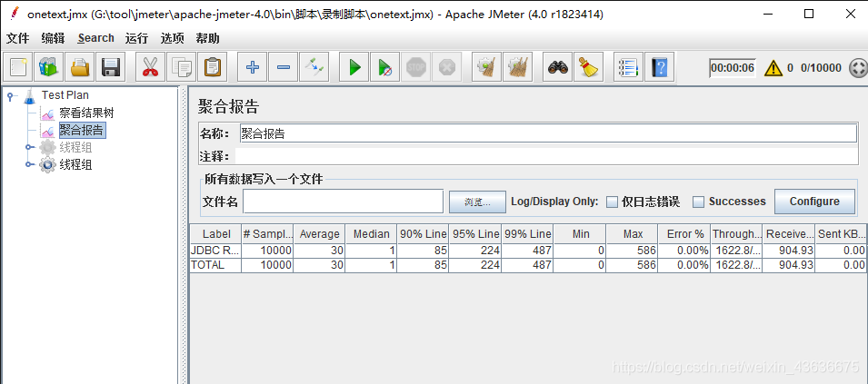Click the 名称 field containing 聚合报告
This screenshot has width=868, height=384.
pos(548,133)
